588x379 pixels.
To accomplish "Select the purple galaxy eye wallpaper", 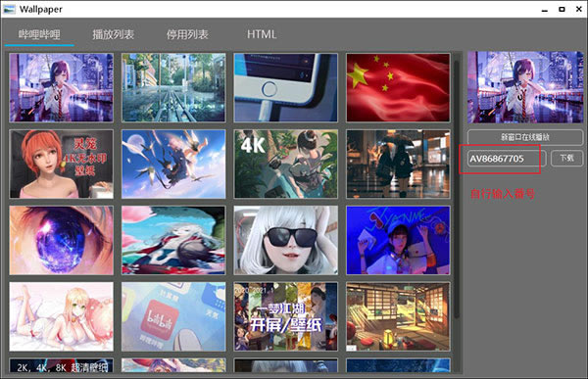I will click(61, 240).
